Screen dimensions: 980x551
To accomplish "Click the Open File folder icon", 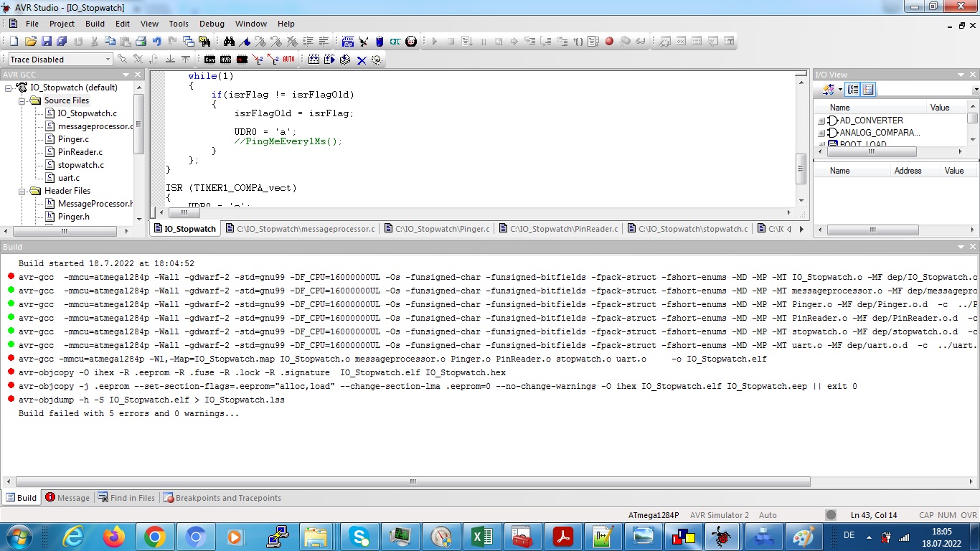I will [31, 42].
